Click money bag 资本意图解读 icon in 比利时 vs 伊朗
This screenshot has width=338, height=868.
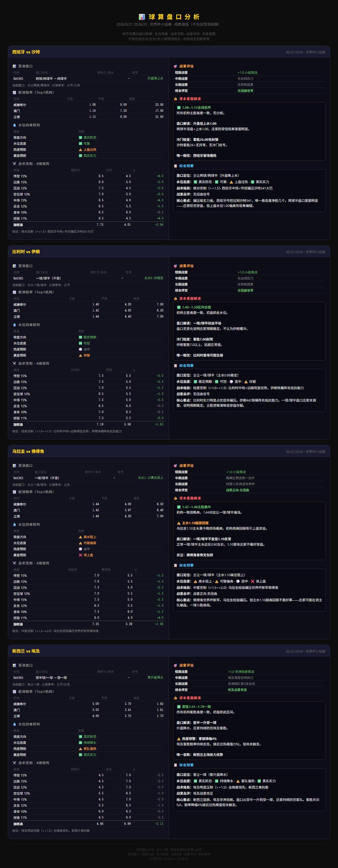pyautogui.click(x=175, y=299)
